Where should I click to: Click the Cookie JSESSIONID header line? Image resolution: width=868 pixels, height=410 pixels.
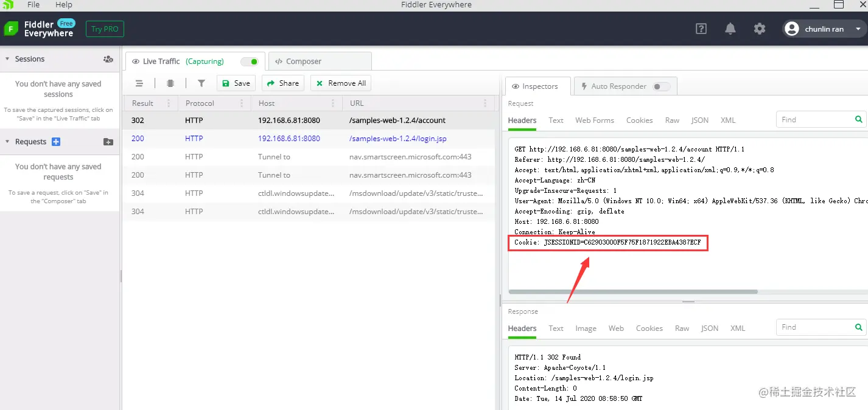[x=607, y=243]
